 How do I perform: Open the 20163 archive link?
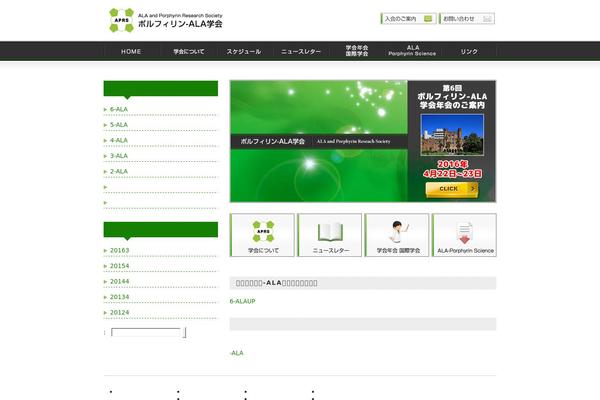click(x=119, y=250)
